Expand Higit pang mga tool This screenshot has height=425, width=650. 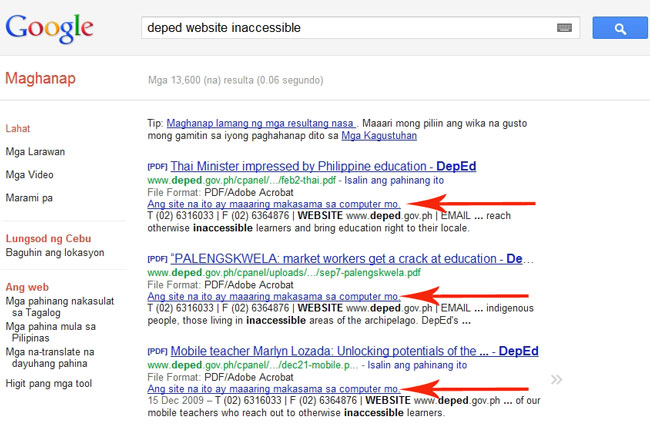[x=49, y=384]
